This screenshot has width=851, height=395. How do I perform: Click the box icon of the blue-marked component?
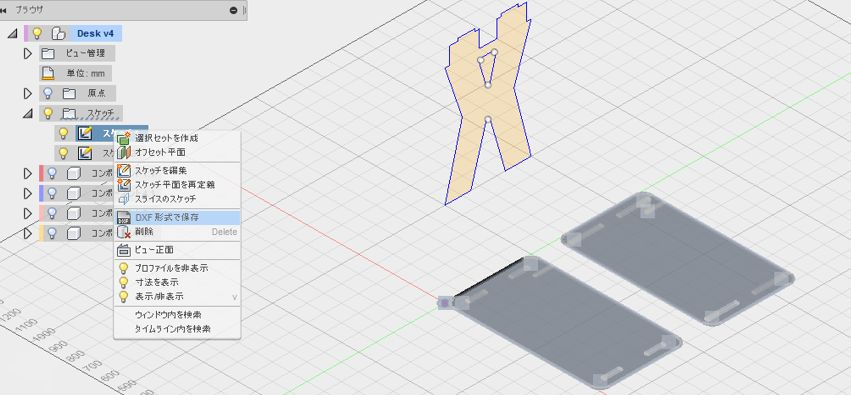(74, 194)
